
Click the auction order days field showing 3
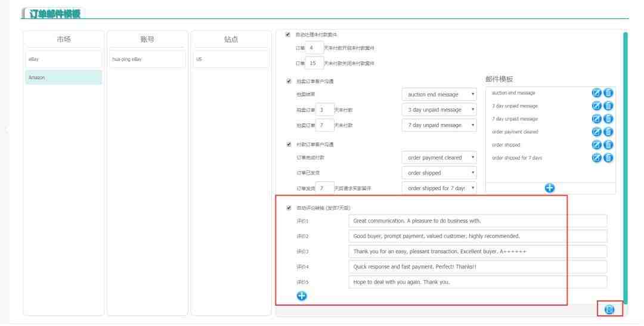click(324, 110)
